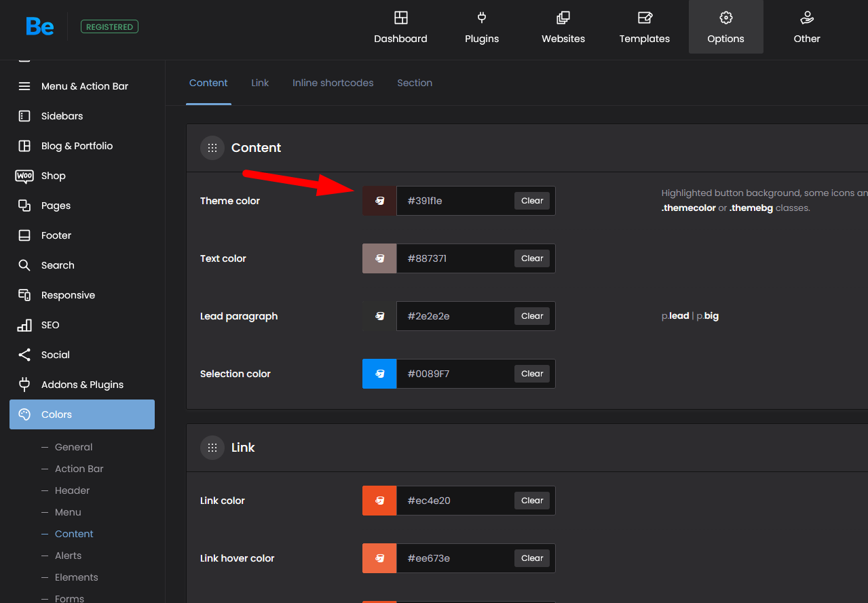
Task: Switch to the Link tab
Action: tap(260, 83)
